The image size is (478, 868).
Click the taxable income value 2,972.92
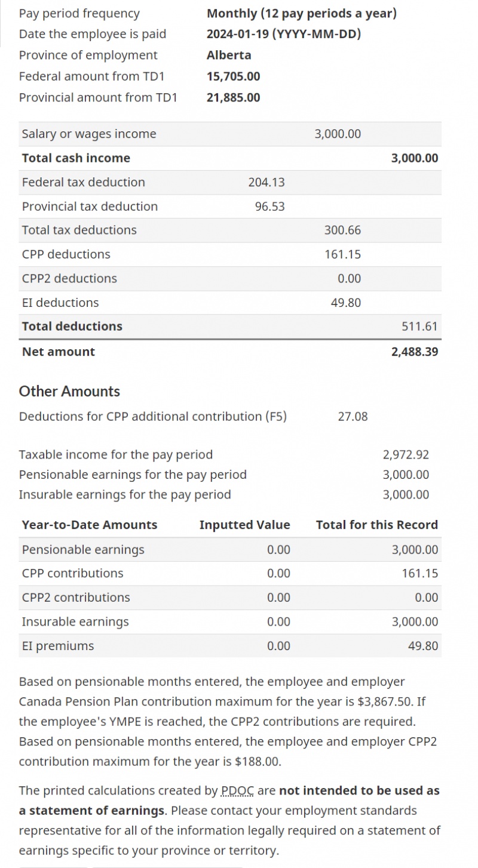pyautogui.click(x=406, y=455)
